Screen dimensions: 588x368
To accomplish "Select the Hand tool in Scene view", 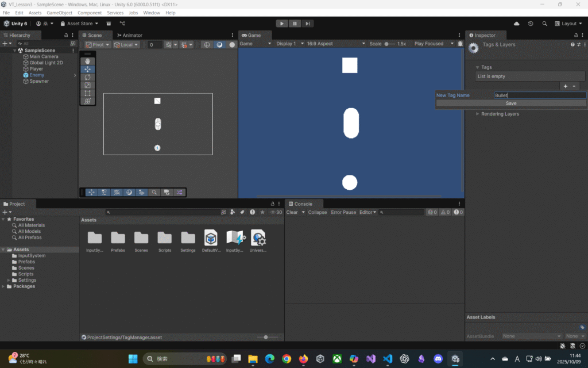I will [x=87, y=61].
